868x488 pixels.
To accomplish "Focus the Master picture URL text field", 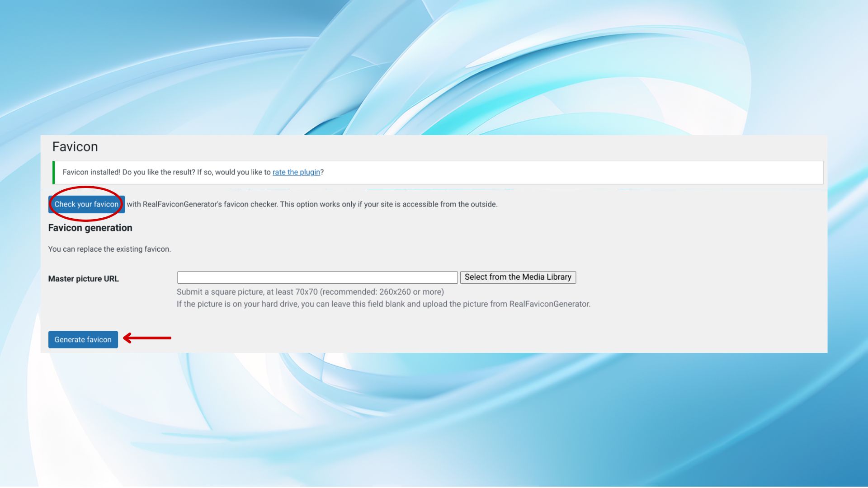I will tap(317, 277).
